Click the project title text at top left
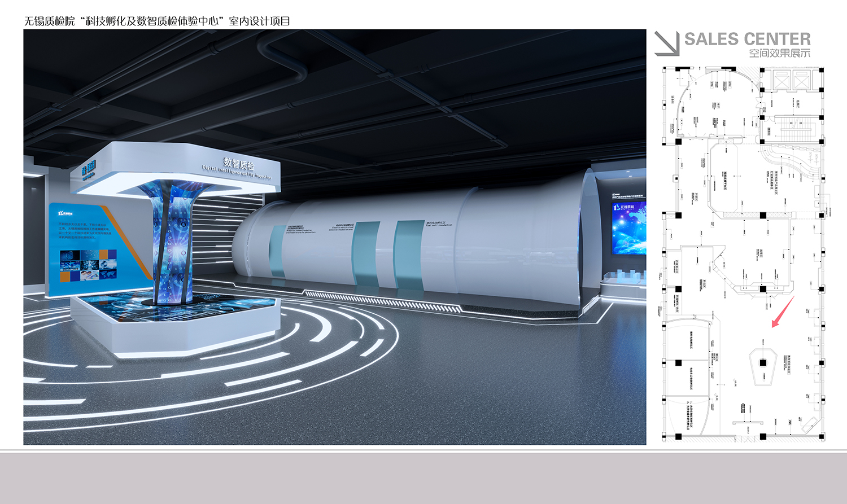This screenshot has width=847, height=504. [x=157, y=21]
